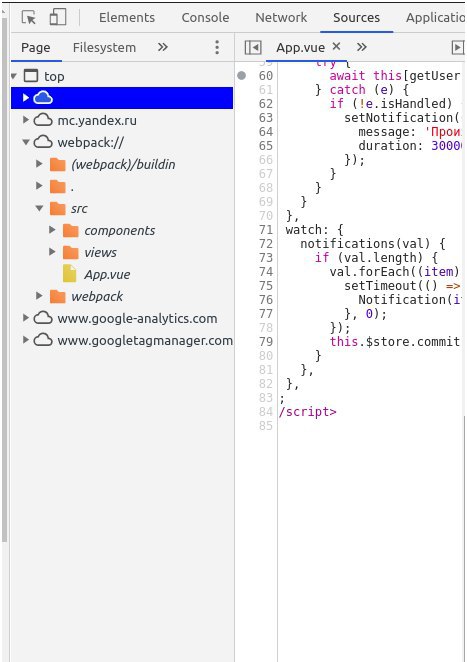467x662 pixels.
Task: Select the src folder label
Action: point(79,209)
